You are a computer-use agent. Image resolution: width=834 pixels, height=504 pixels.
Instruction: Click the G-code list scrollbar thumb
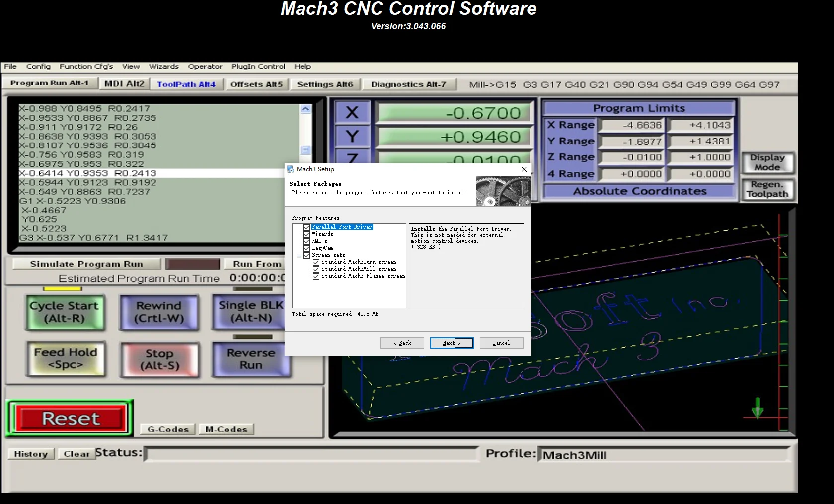(x=305, y=150)
